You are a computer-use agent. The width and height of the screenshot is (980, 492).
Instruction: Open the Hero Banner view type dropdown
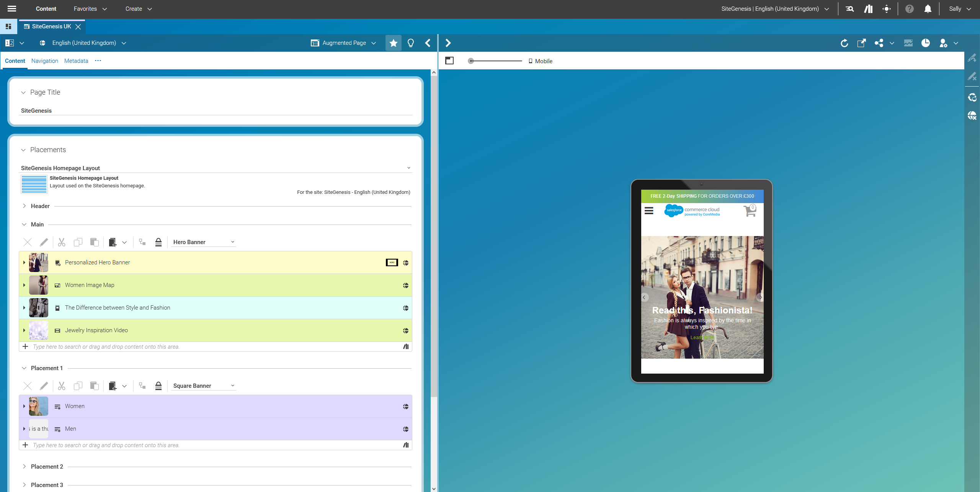203,242
